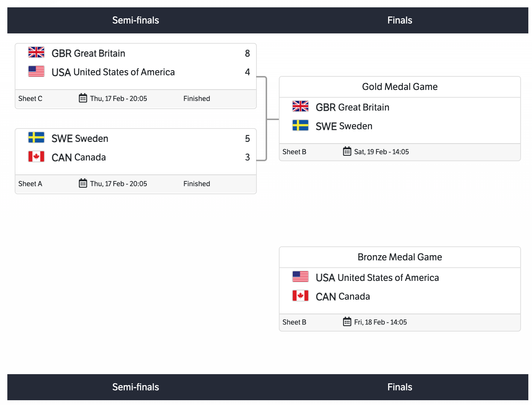Click Sweden flag in second semi-final
The height and width of the screenshot is (405, 532).
[x=36, y=138]
